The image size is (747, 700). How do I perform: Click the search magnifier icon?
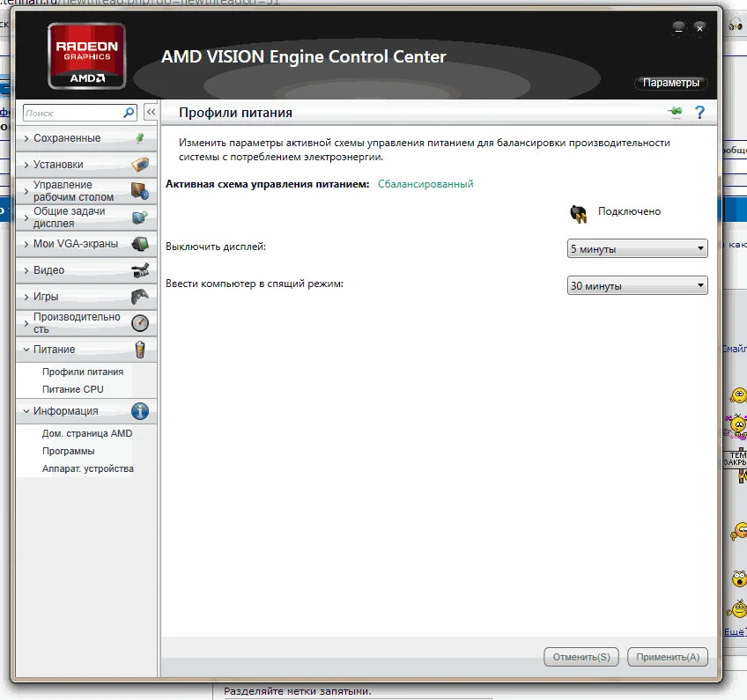129,113
